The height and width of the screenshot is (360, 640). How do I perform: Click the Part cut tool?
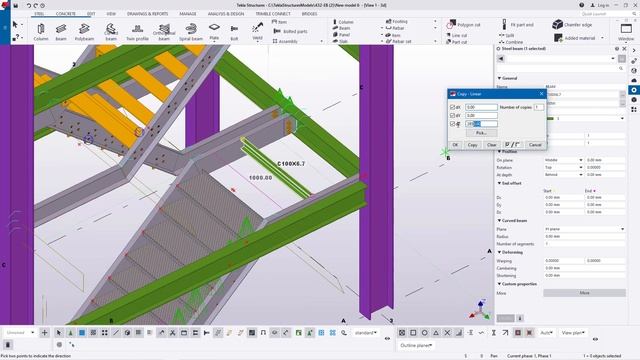[x=457, y=42]
